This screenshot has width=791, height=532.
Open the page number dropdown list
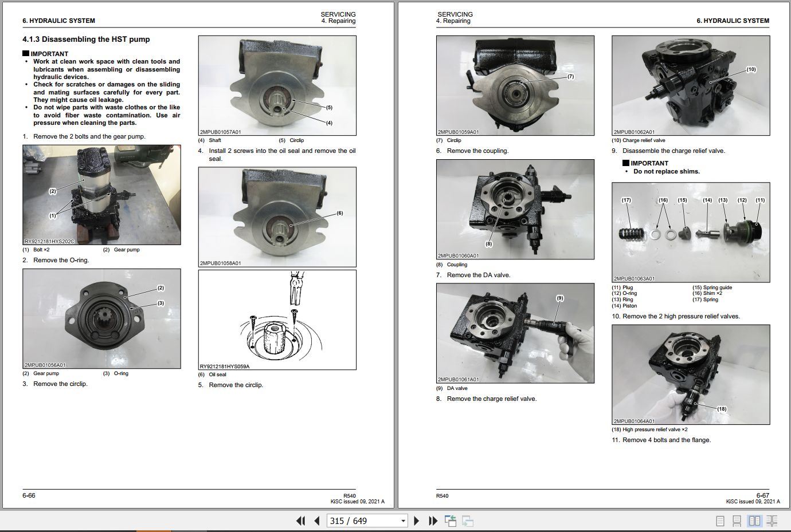[x=401, y=521]
